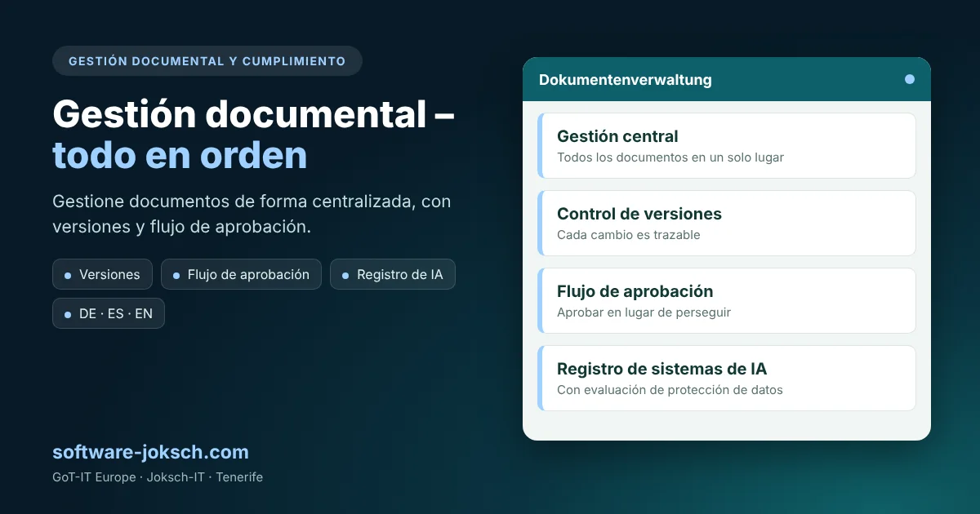Click the Versiones tag pill
The image size is (980, 514).
pyautogui.click(x=102, y=274)
